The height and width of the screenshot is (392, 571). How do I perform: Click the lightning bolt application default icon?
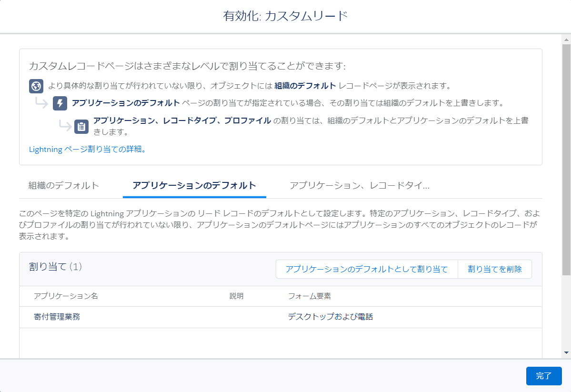coord(59,104)
